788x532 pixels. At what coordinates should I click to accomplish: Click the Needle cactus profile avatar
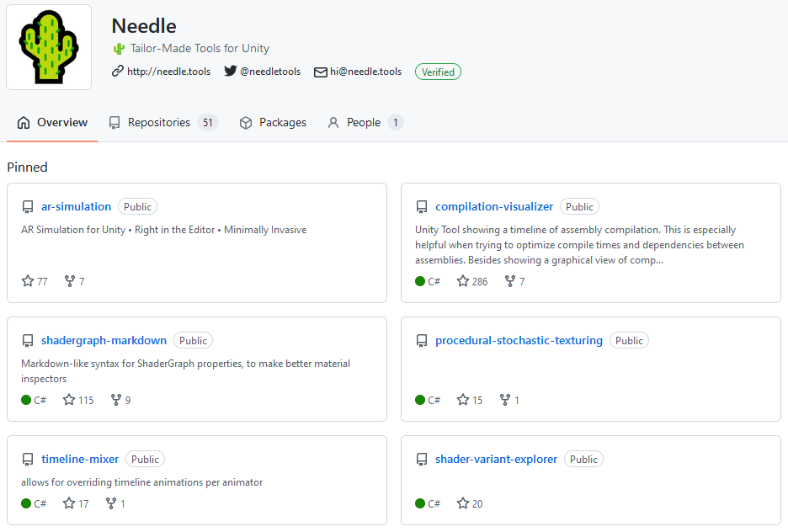pos(49,47)
